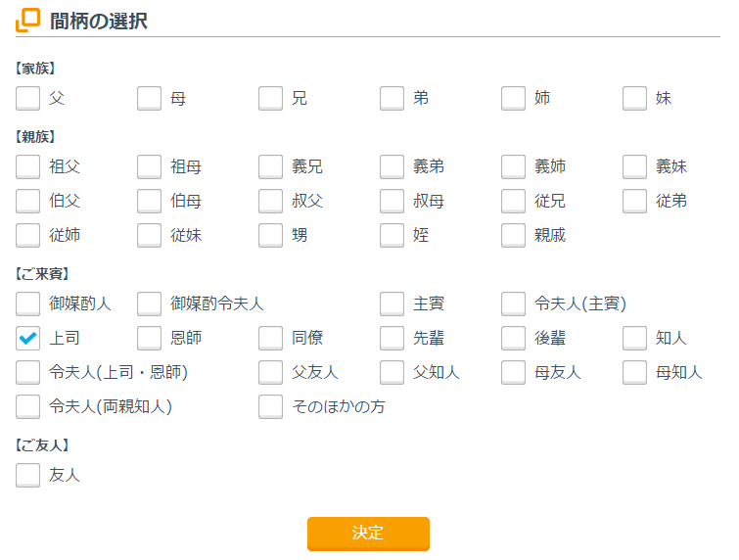Tick the 従弟 checkbox
This screenshot has height=560, width=739.
(x=635, y=201)
